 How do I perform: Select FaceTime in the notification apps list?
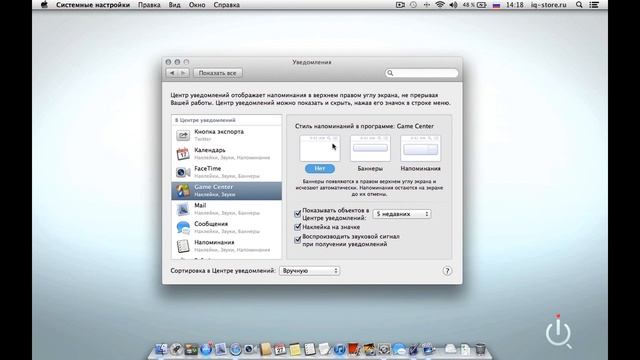coord(227,172)
